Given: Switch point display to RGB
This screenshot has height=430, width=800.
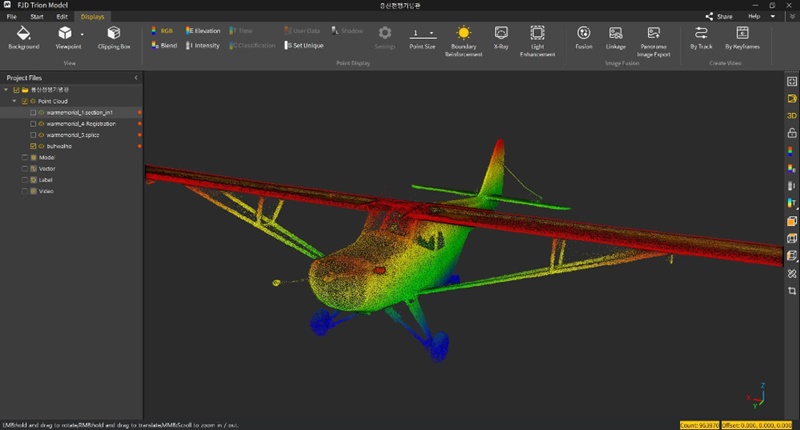Looking at the screenshot, I should (x=162, y=31).
